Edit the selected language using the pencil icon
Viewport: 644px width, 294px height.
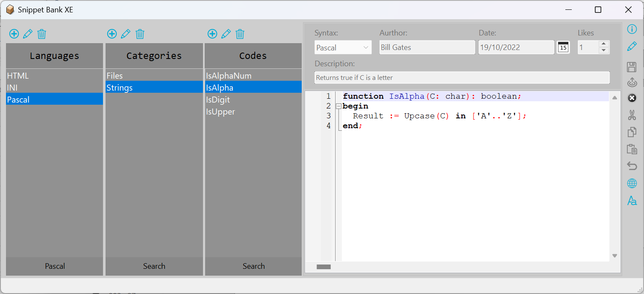27,34
